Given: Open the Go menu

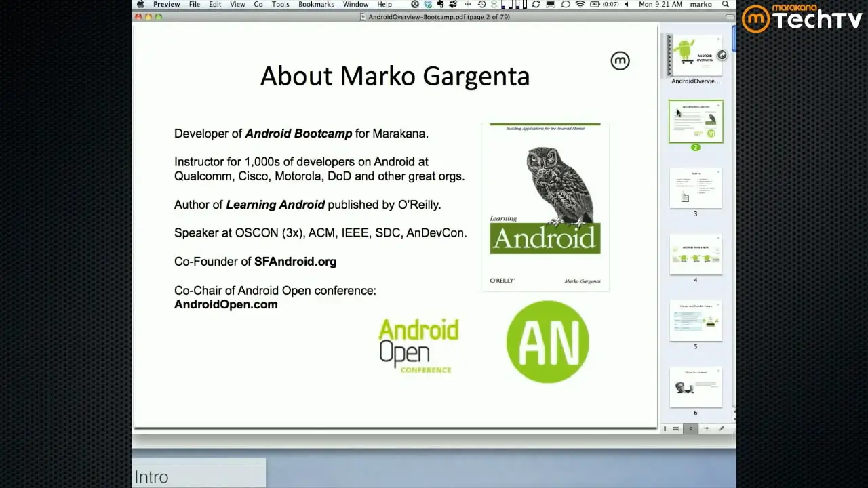Looking at the screenshot, I should pos(258,4).
